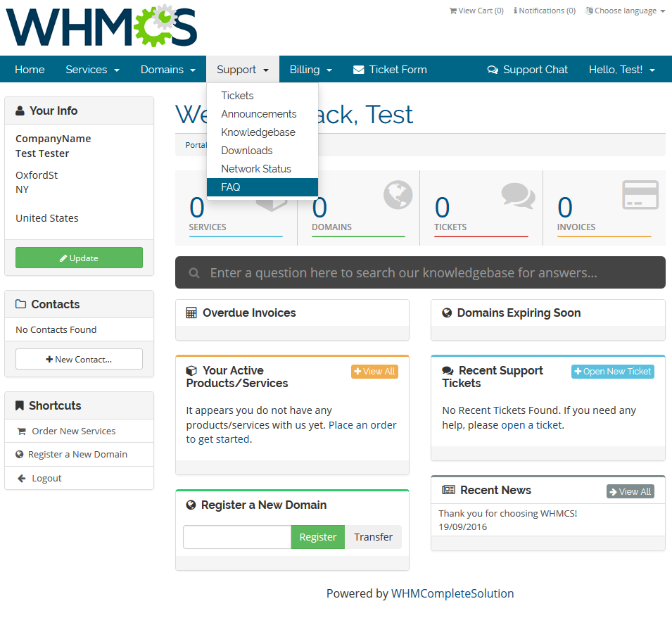The height and width of the screenshot is (618, 672).
Task: Click the calculator icon beside Overdue Invoices
Action: tap(191, 313)
